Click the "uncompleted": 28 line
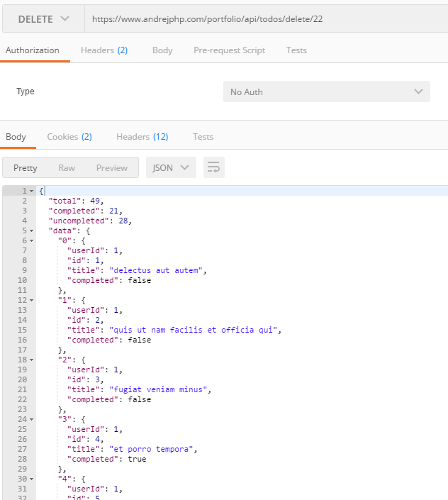This screenshot has height=500, width=448. pyautogui.click(x=90, y=221)
